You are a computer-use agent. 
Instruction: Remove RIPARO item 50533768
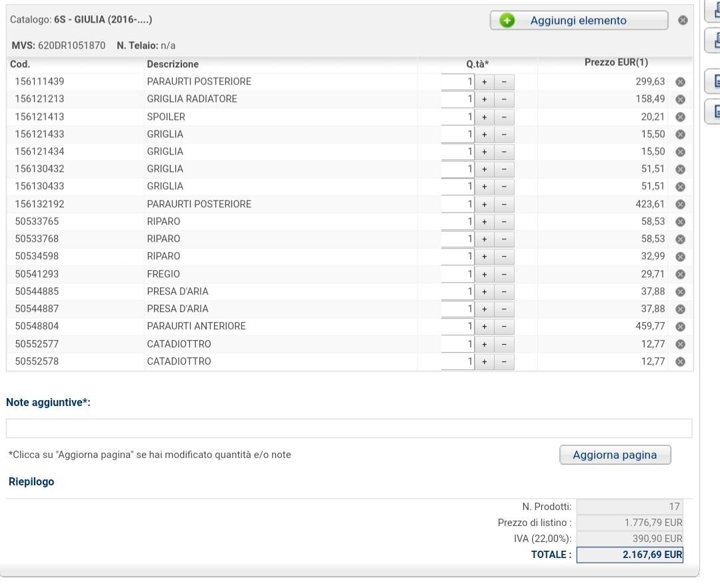click(x=680, y=239)
